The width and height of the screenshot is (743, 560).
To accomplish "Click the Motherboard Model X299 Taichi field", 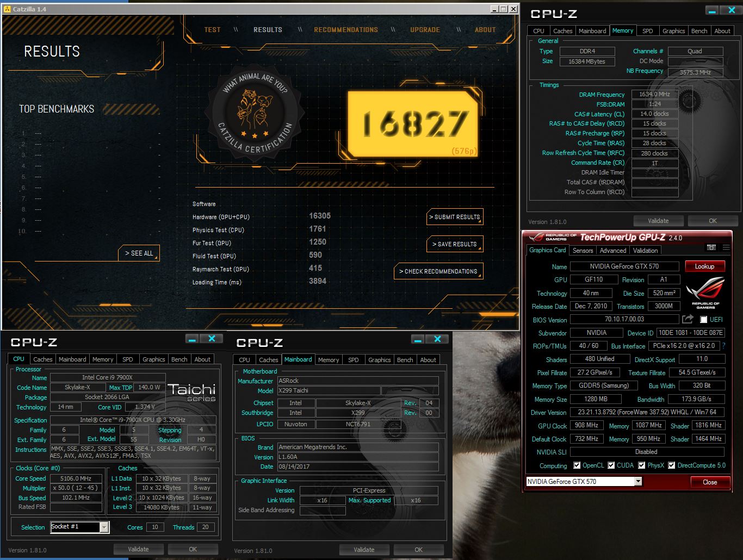I will (329, 391).
